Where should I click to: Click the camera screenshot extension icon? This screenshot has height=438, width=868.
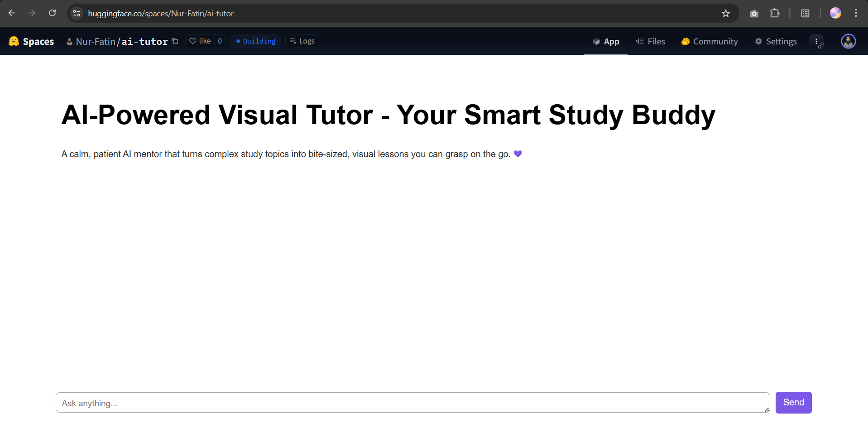tap(754, 14)
